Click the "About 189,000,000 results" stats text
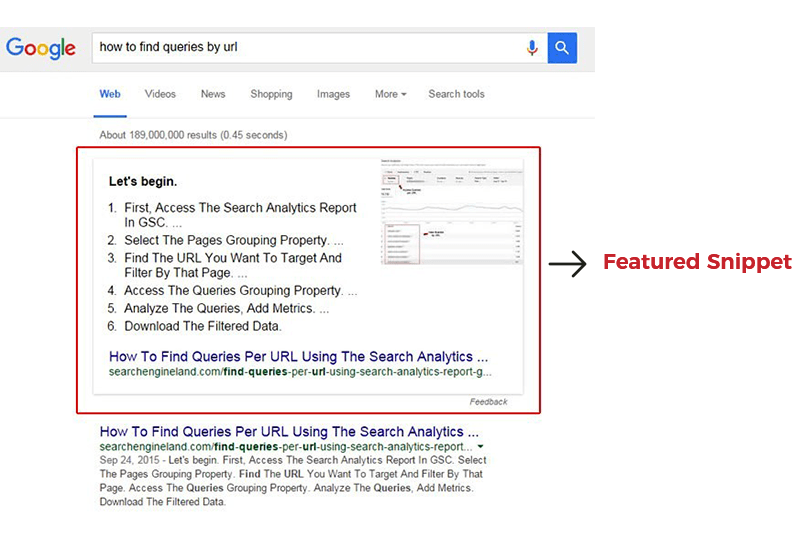The height and width of the screenshot is (540, 810). pos(193,135)
